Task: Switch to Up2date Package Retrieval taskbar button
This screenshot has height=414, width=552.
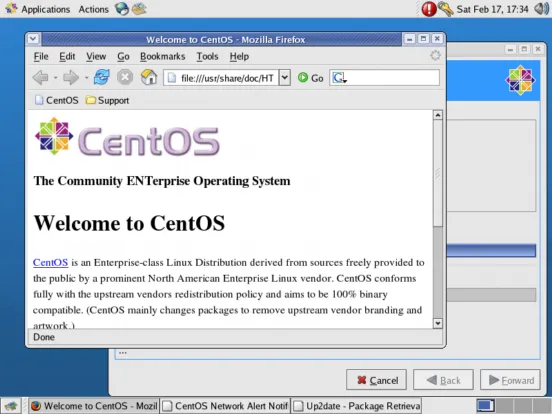Action: [356, 406]
